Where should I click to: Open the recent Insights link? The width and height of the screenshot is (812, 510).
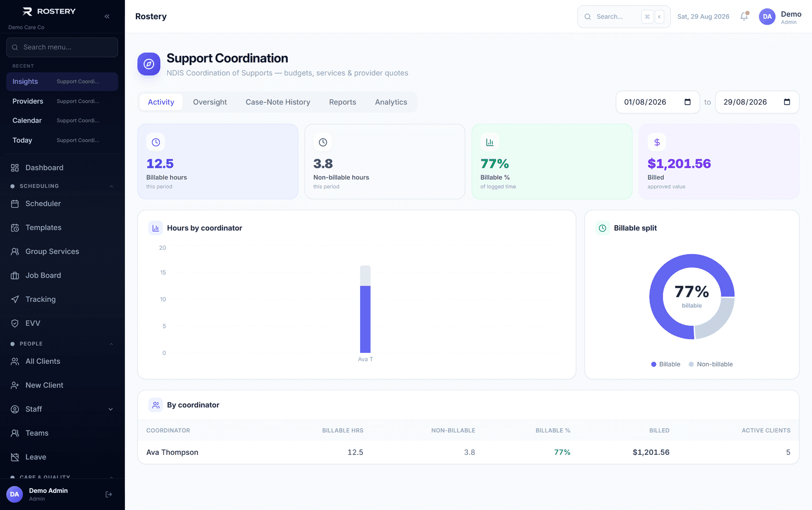[x=62, y=82]
